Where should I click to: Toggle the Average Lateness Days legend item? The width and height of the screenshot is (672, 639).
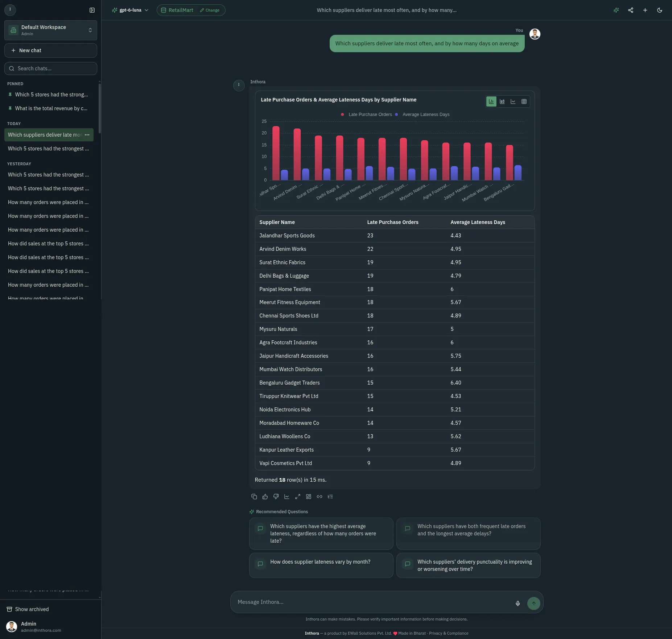[x=422, y=115]
